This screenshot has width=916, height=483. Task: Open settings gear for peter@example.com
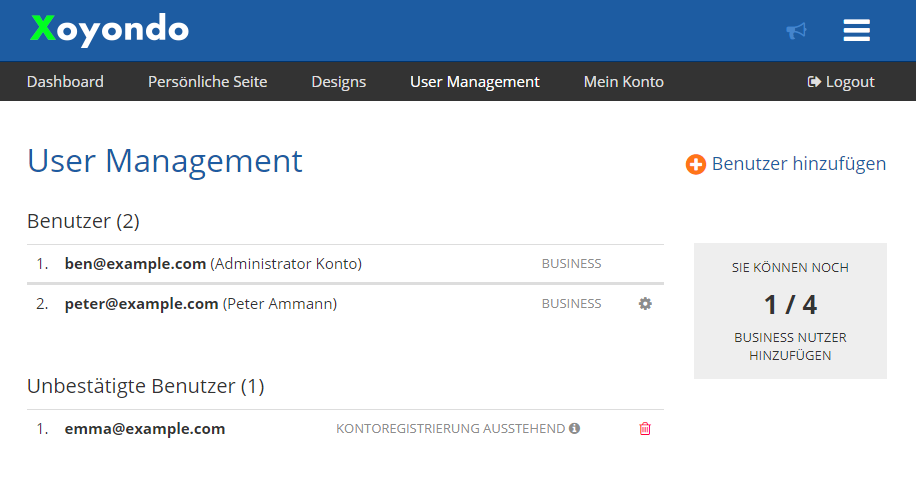[x=645, y=304]
